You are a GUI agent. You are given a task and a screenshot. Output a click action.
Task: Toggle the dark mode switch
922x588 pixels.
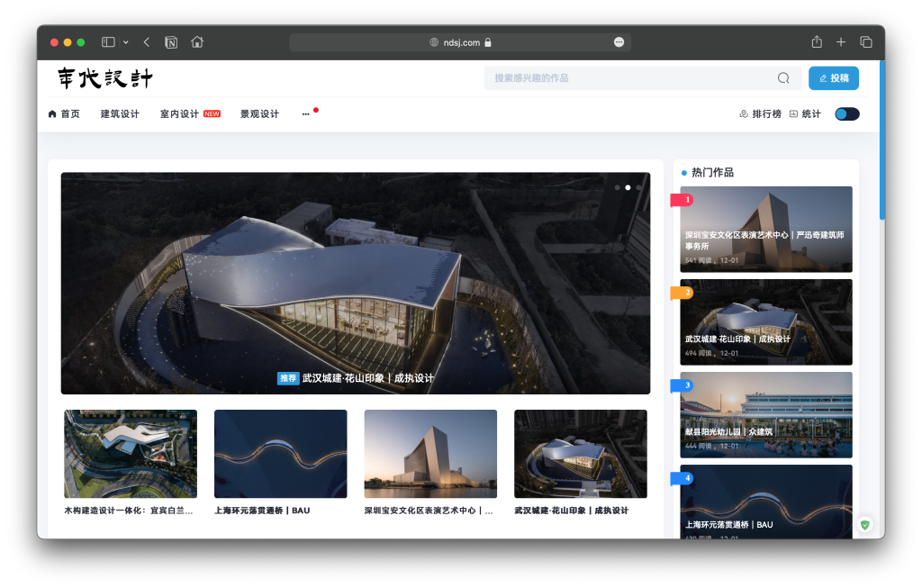pos(847,114)
